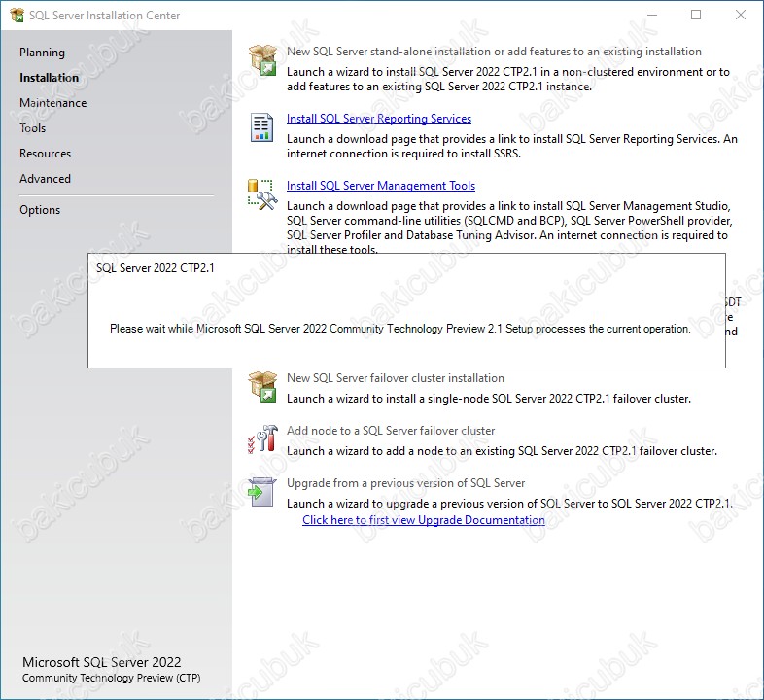Minimize the Installation Center window

652,16
